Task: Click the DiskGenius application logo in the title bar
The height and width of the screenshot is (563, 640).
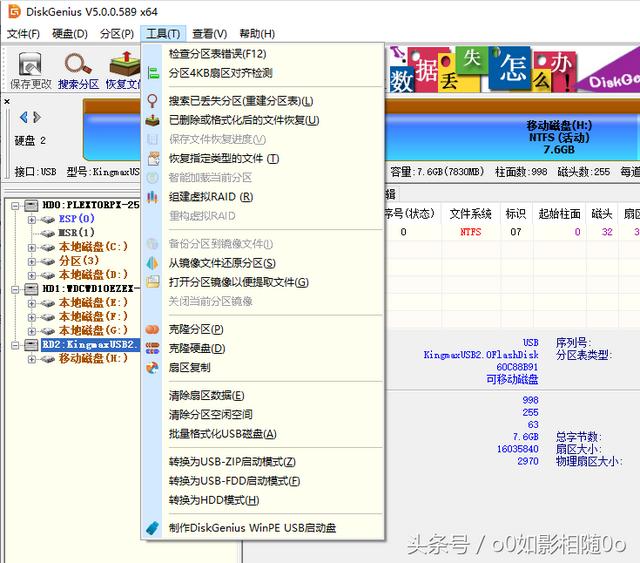Action: pos(14,11)
